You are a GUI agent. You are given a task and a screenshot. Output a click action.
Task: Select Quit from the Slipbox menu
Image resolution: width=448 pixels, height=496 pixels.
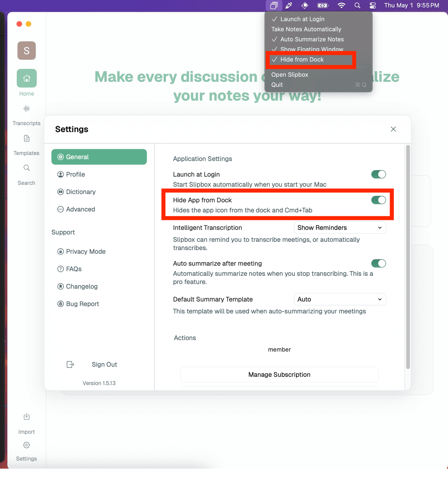[277, 85]
